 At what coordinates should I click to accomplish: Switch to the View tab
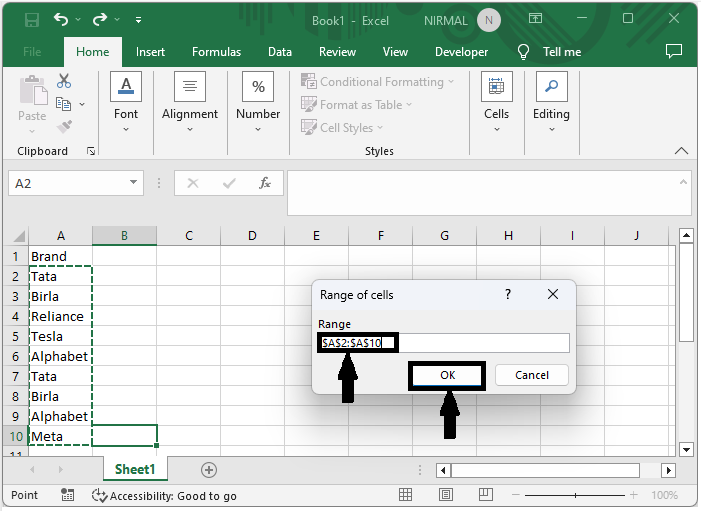[x=395, y=52]
